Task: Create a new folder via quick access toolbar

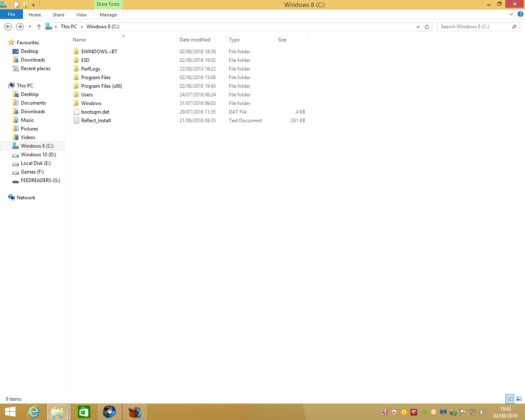Action: coord(26,5)
